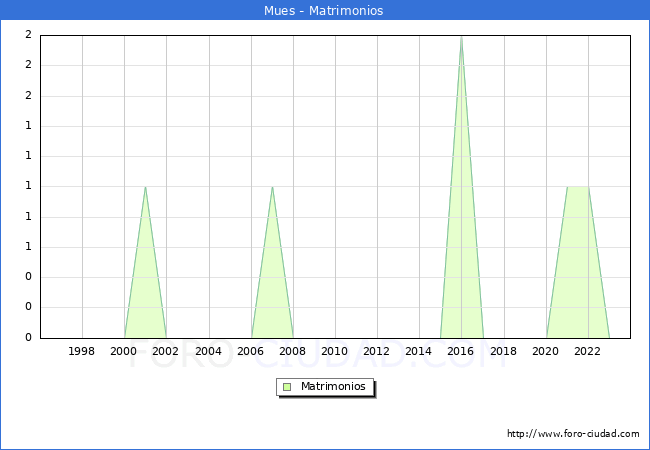Screen dimensions: 650x450
Task: Click the chart title Mues - Matrimonios
Action: [324, 11]
